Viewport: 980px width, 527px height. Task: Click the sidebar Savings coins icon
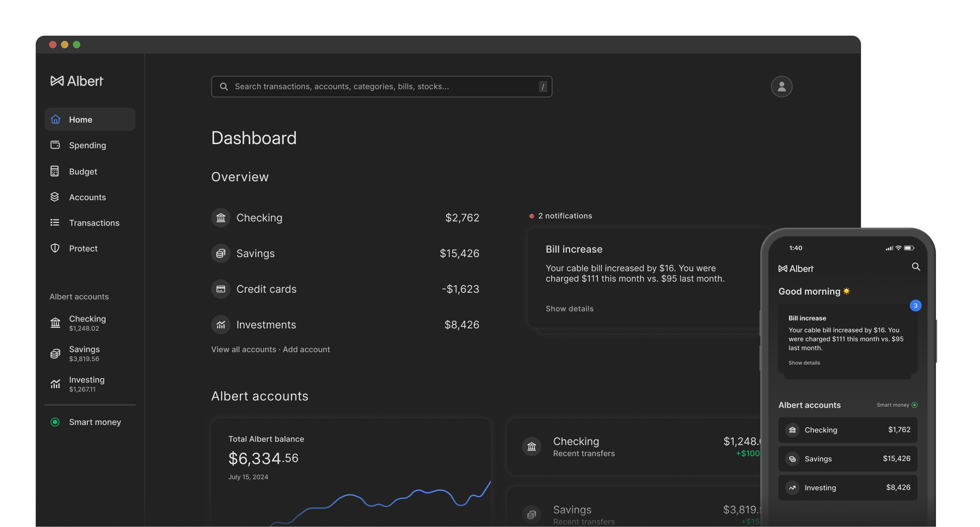click(x=56, y=354)
